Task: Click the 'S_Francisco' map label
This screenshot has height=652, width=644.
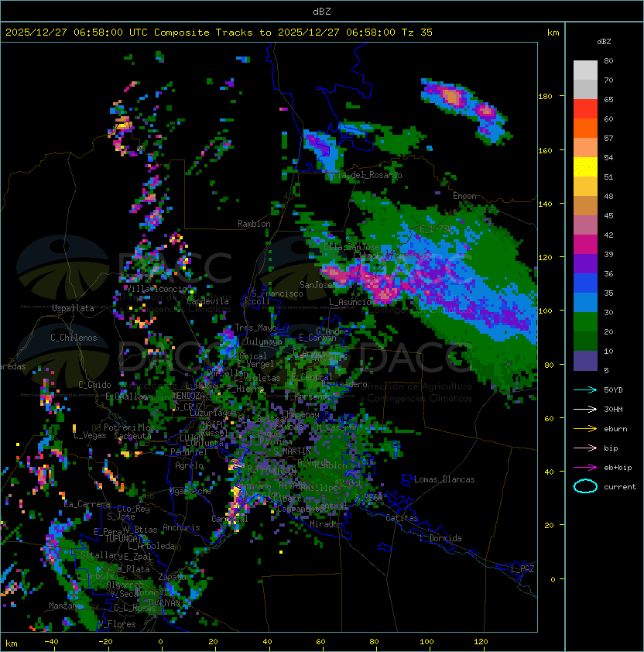Action: click(x=277, y=293)
